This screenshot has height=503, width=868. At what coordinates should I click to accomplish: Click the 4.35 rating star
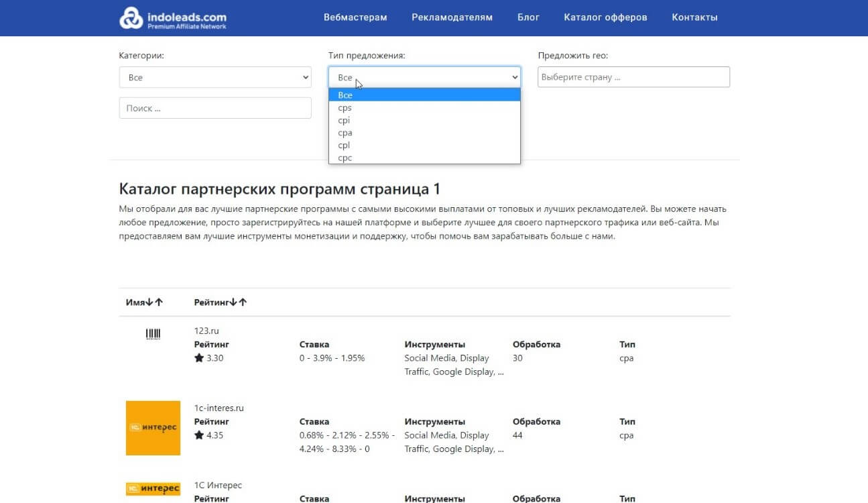click(199, 435)
